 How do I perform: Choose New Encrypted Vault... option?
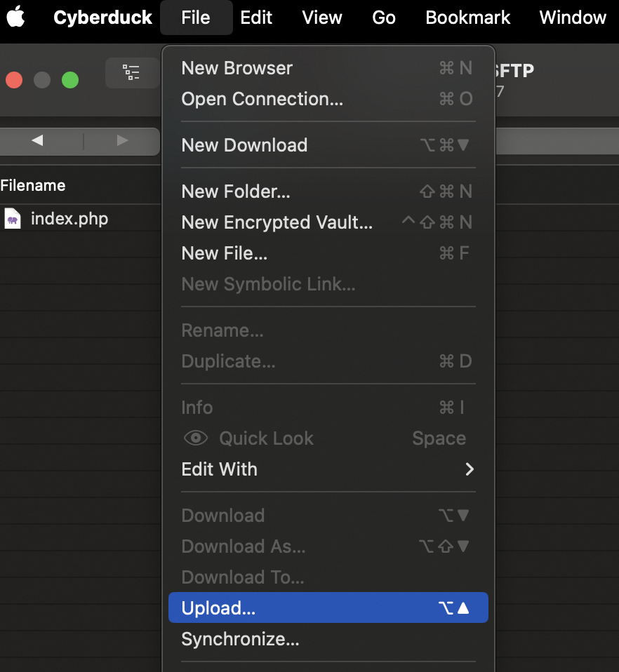coord(277,222)
